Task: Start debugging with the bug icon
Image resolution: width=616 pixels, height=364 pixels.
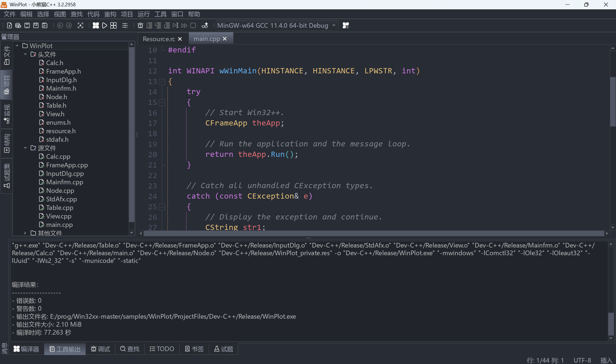Action: tap(140, 25)
